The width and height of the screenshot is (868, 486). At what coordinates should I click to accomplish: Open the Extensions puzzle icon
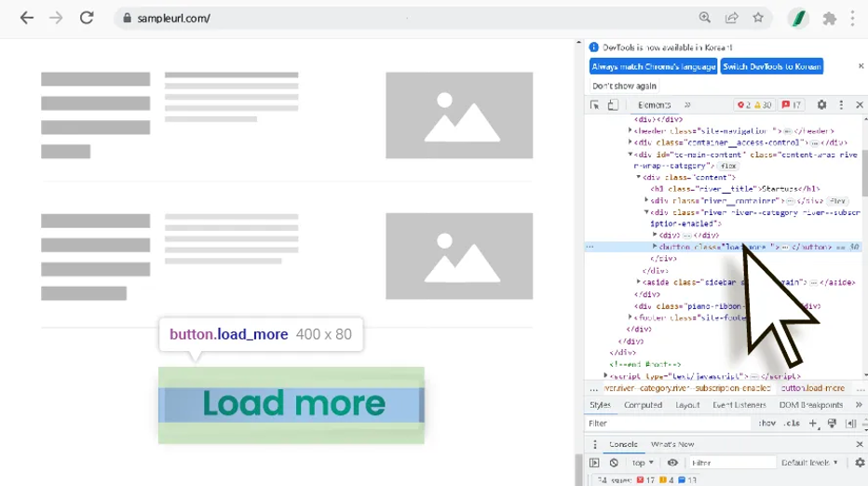tap(829, 18)
